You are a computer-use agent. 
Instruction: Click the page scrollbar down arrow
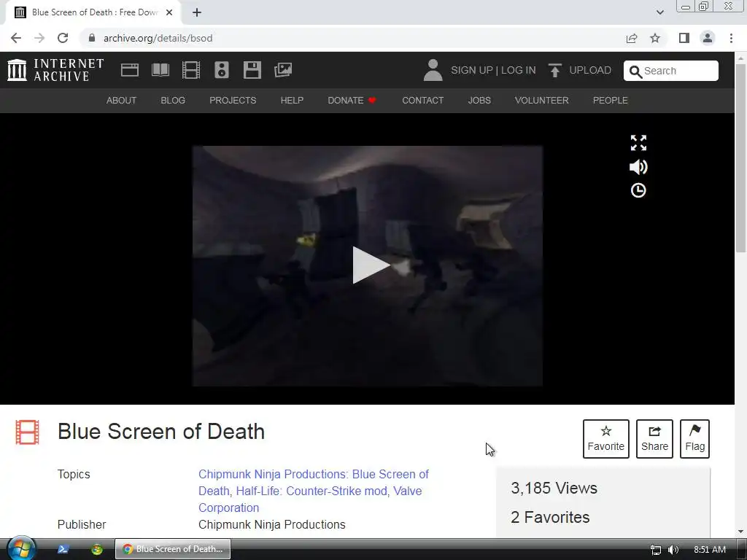[740, 532]
